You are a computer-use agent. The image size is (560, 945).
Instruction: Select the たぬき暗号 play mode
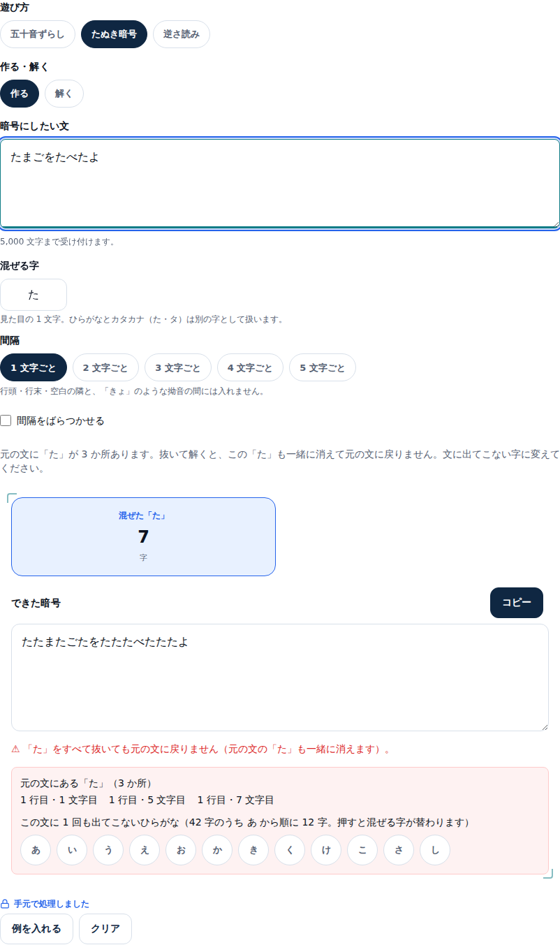(x=114, y=34)
